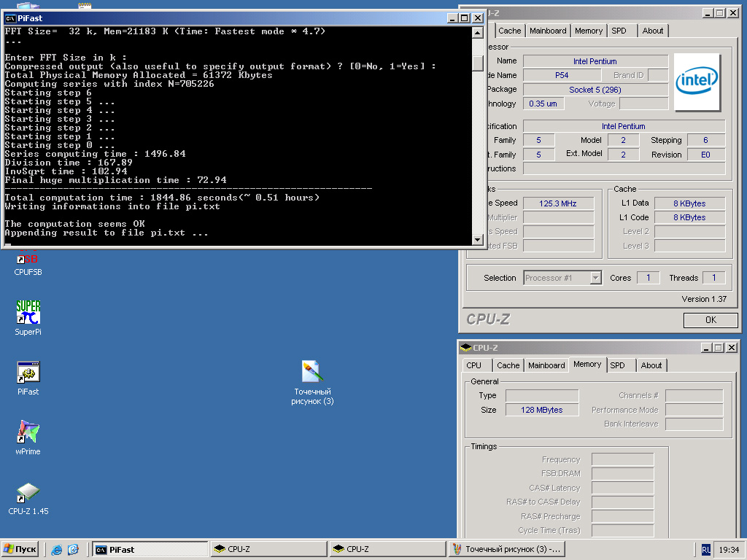Screen dimensions: 747x560
Task: Open Memory tab in upper CPU-Z window
Action: 589,31
